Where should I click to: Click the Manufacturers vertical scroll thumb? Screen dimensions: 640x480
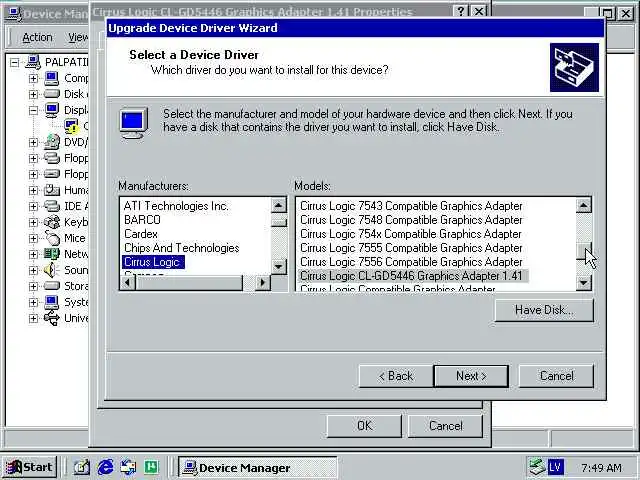pos(279,222)
